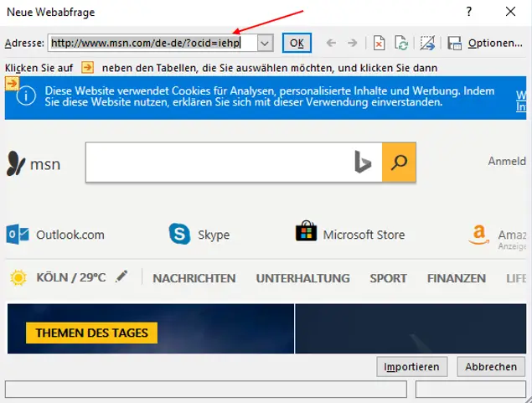This screenshot has width=532, height=403.
Task: Click the Importieren button
Action: coord(412,367)
